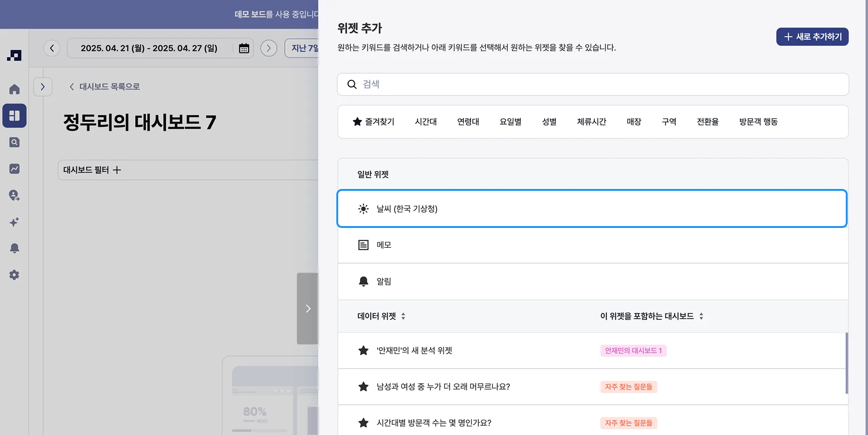Select the 체류시간 keyword filter
868x435 pixels.
[x=591, y=122]
